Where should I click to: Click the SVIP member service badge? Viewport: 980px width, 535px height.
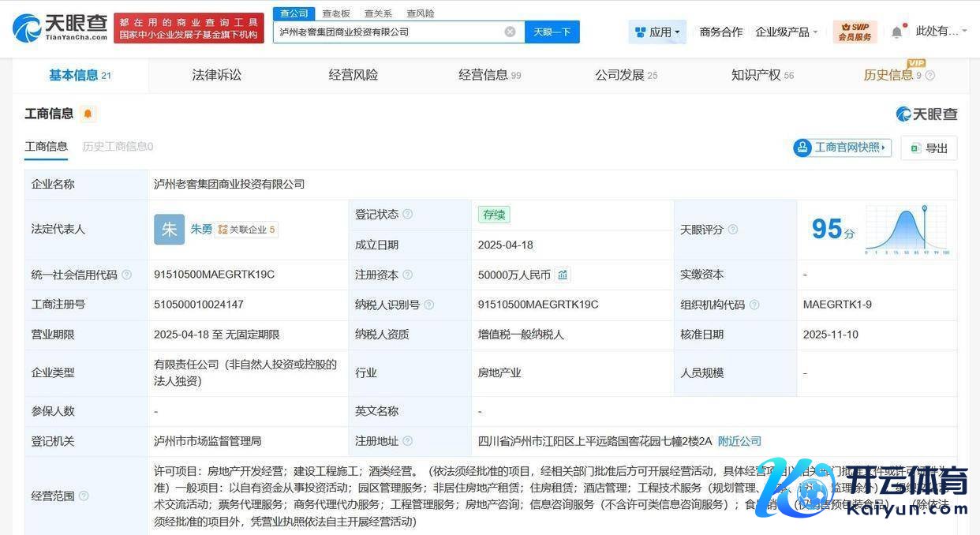click(x=855, y=32)
